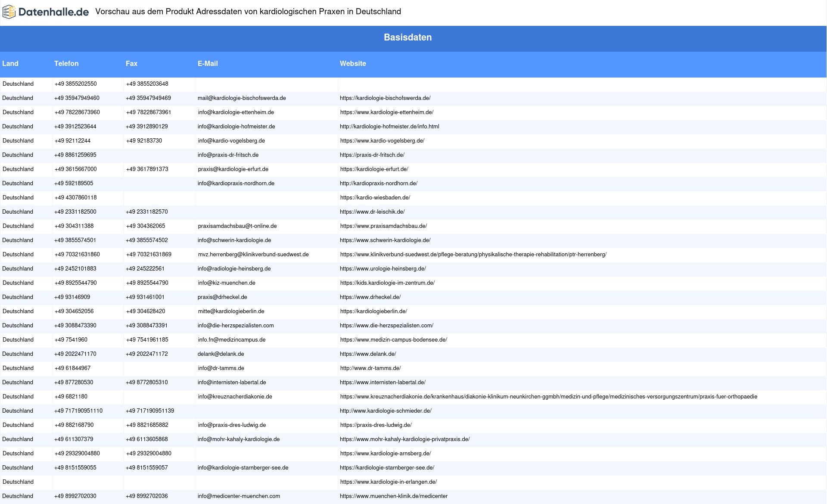Click the Datenhalle.de logo icon
This screenshot has width=827, height=504.
[9, 12]
